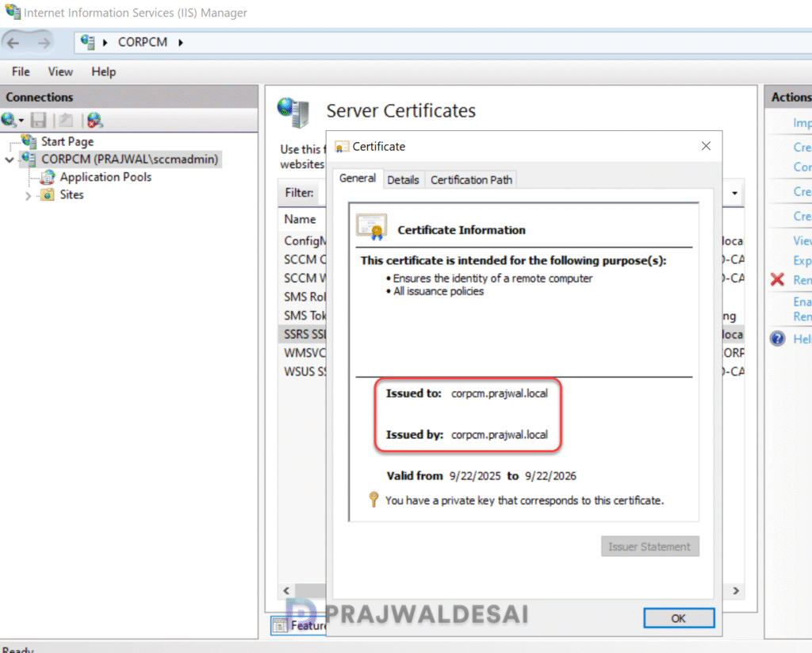
Task: Open the File menu
Action: coord(21,71)
